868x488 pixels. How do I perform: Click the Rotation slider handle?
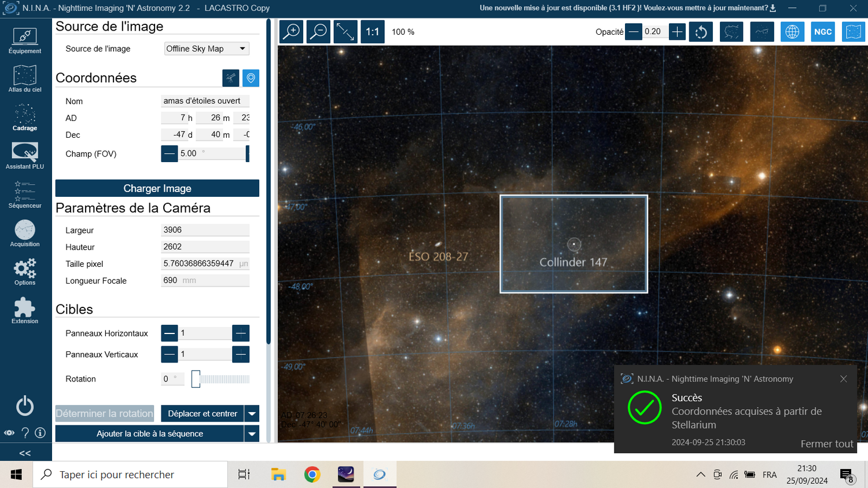tap(196, 379)
